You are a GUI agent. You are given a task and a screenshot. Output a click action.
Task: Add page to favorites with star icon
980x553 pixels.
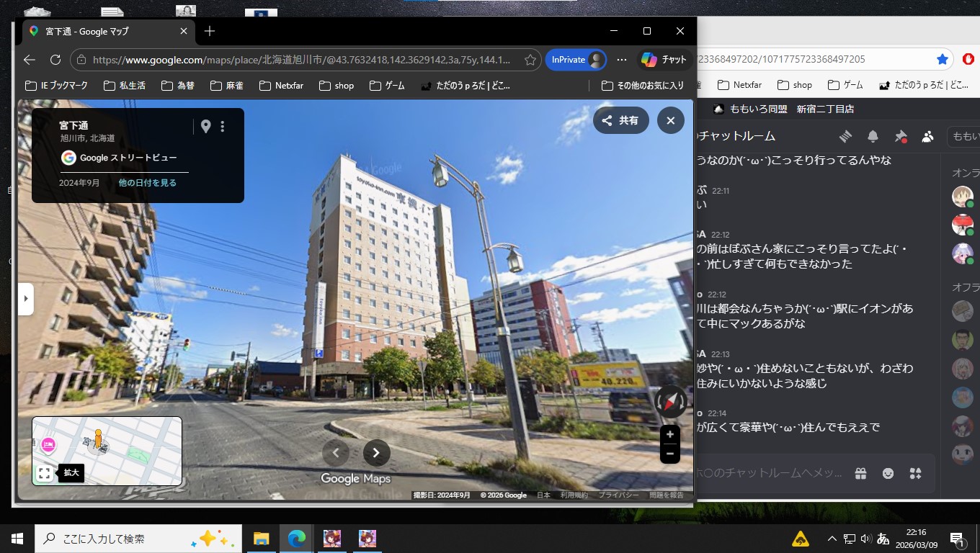click(530, 60)
